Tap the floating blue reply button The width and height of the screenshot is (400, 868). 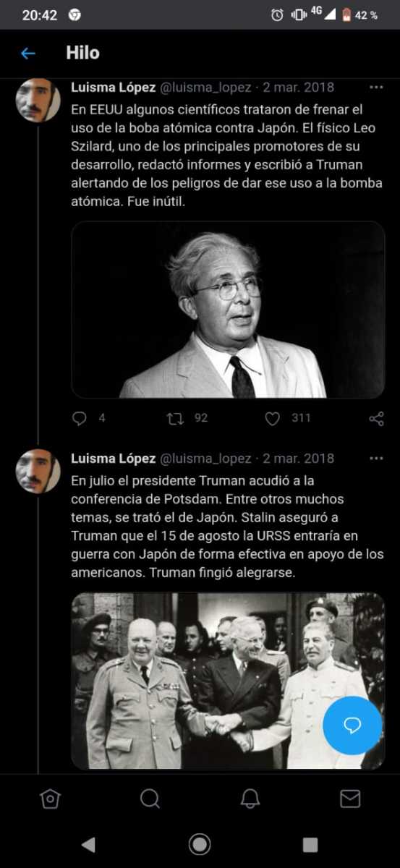pos(352,726)
